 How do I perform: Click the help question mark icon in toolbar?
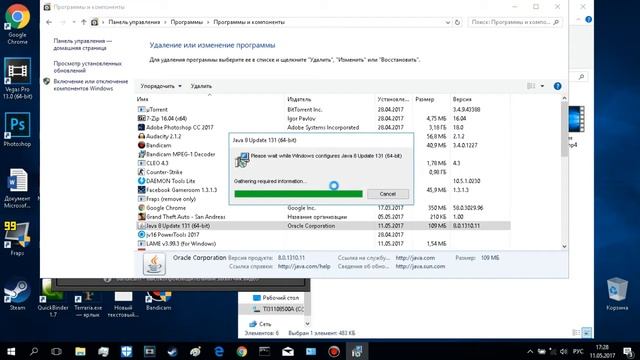pyautogui.click(x=558, y=86)
